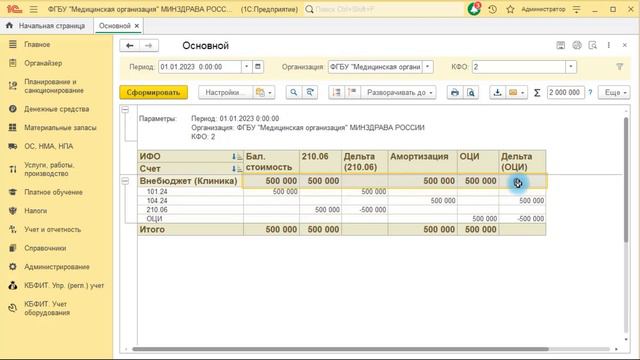The height and width of the screenshot is (360, 640).
Task: Open the Денежные средства section
Action: tap(56, 109)
